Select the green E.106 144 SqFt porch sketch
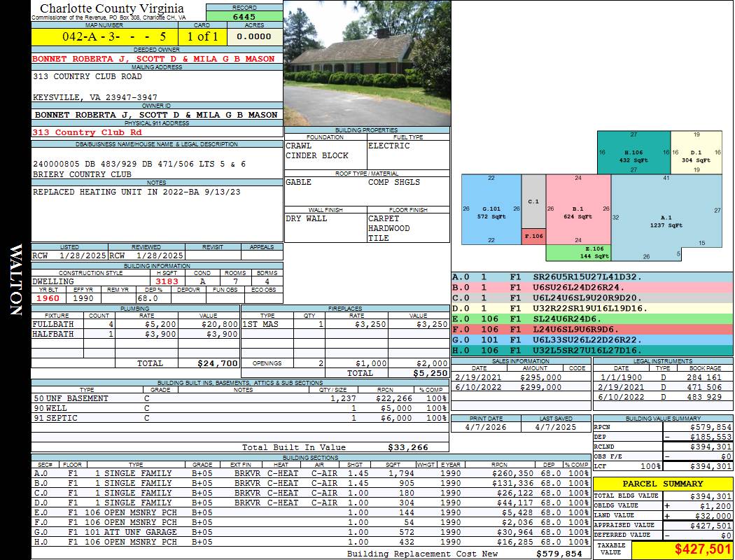 [577, 252]
